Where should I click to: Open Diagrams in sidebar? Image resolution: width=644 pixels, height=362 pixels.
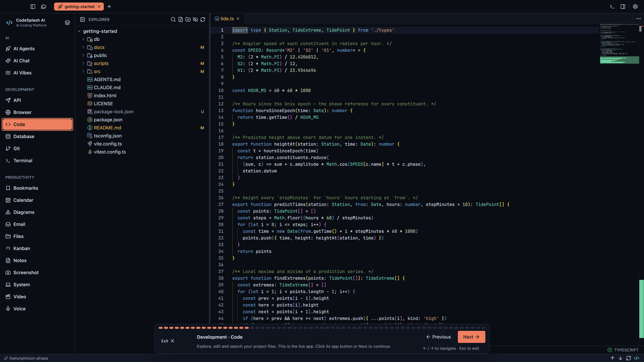[38, 212]
